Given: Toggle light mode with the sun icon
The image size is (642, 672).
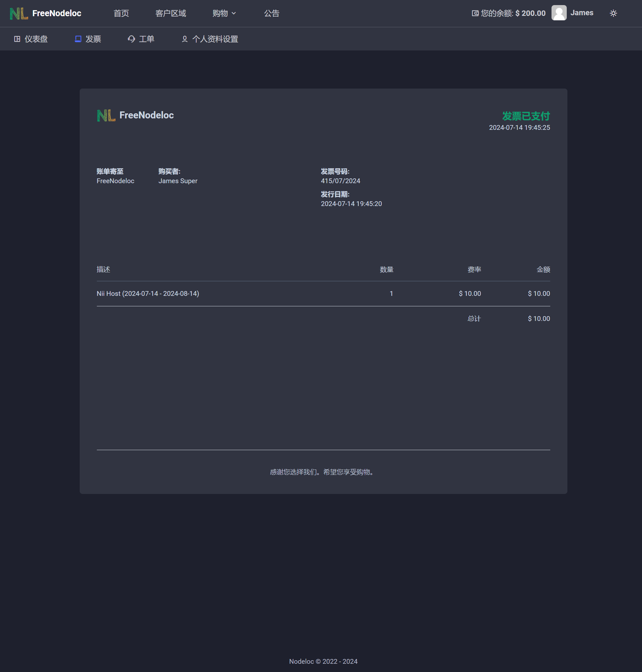Looking at the screenshot, I should coord(613,13).
